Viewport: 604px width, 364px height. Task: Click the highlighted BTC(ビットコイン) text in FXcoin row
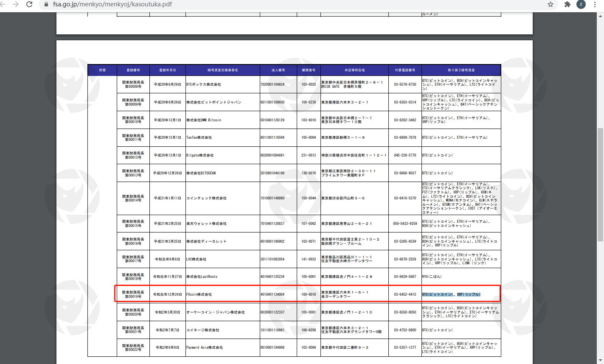[438, 294]
